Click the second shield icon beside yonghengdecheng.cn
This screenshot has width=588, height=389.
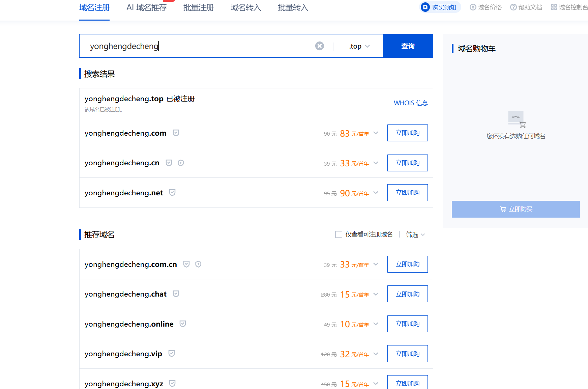pos(181,163)
